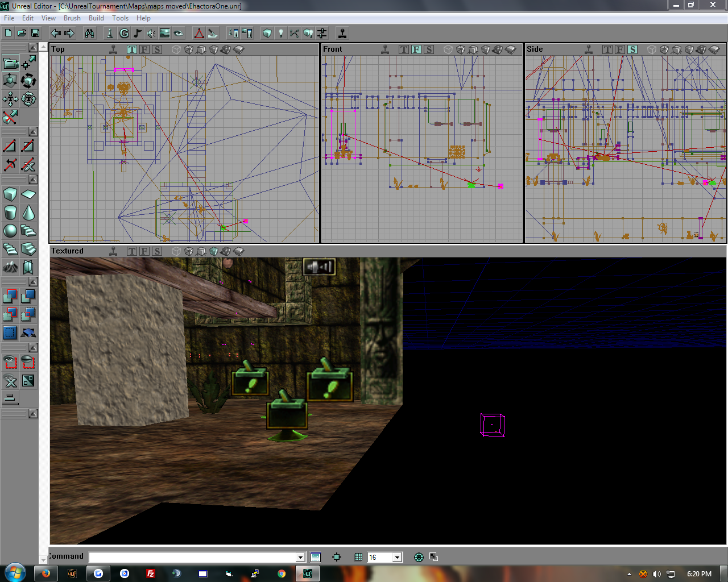Viewport: 728px width, 582px height.
Task: Select the Camera Movement tool
Action: (10, 63)
